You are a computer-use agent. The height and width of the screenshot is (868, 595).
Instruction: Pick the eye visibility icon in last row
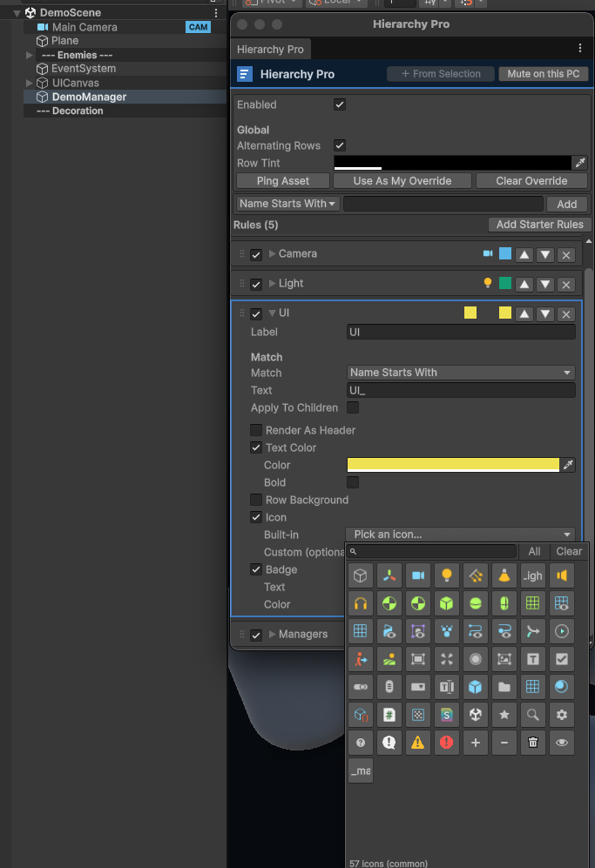[562, 743]
